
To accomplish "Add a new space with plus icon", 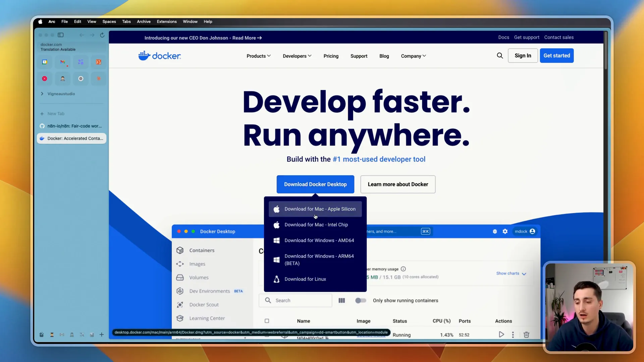I will click(x=102, y=335).
